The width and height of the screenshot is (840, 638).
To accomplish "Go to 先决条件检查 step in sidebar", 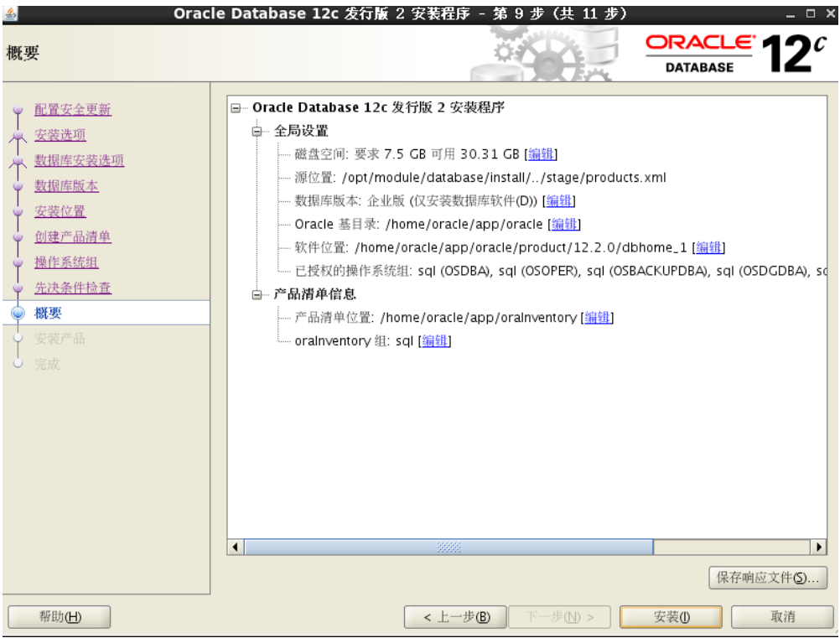I will point(73,288).
